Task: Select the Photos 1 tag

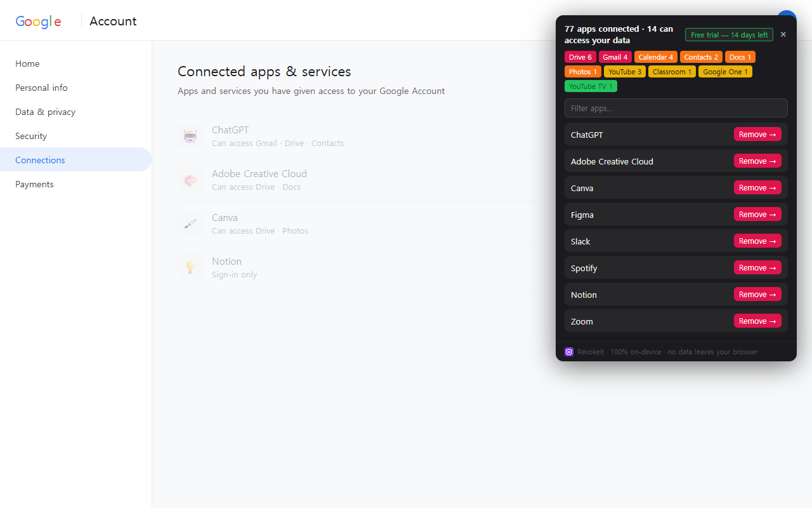Action: point(583,72)
